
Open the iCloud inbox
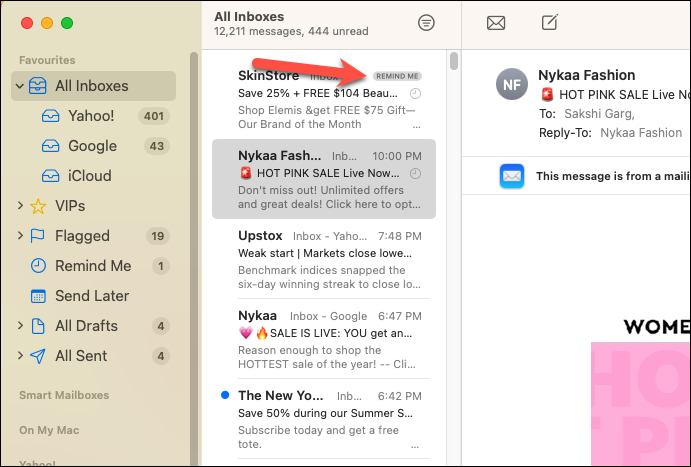pos(93,176)
